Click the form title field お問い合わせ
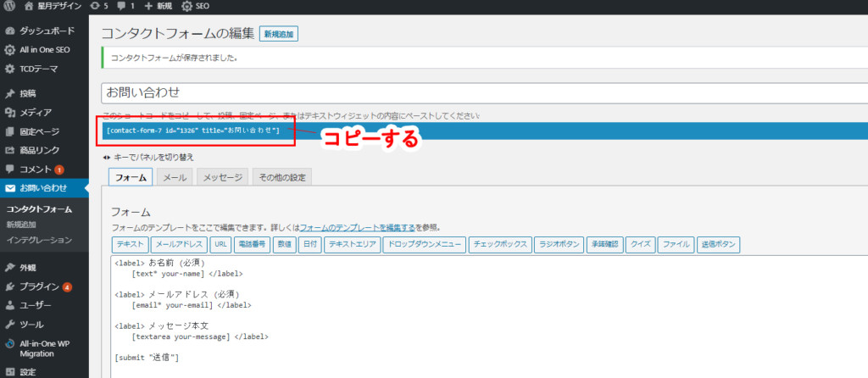The image size is (868, 378). tap(484, 92)
